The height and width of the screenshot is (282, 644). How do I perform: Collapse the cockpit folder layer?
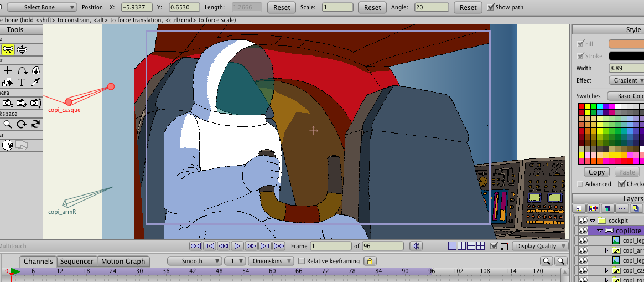(x=592, y=220)
